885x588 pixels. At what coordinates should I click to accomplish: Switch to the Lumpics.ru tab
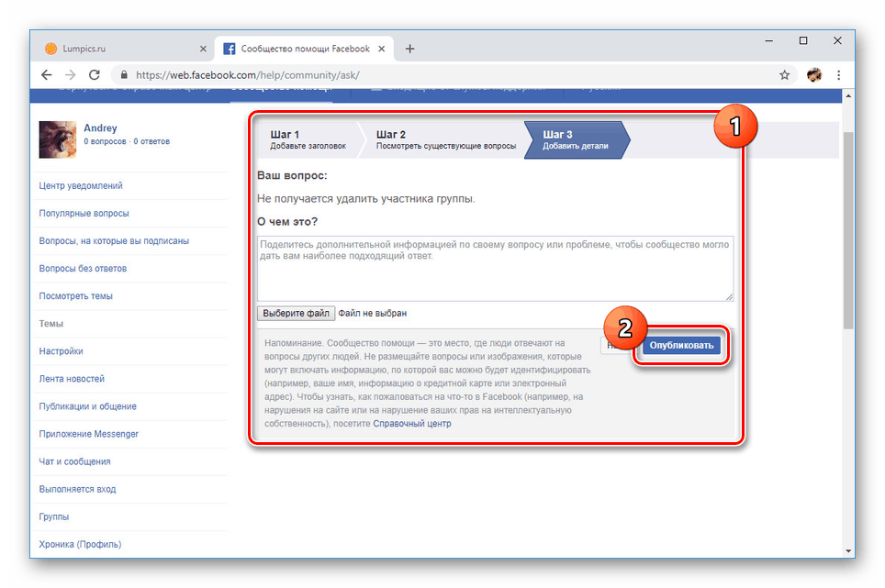point(125,49)
